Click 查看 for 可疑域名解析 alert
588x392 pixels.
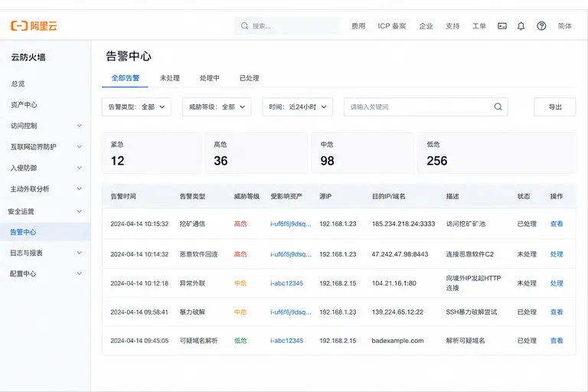tap(557, 341)
